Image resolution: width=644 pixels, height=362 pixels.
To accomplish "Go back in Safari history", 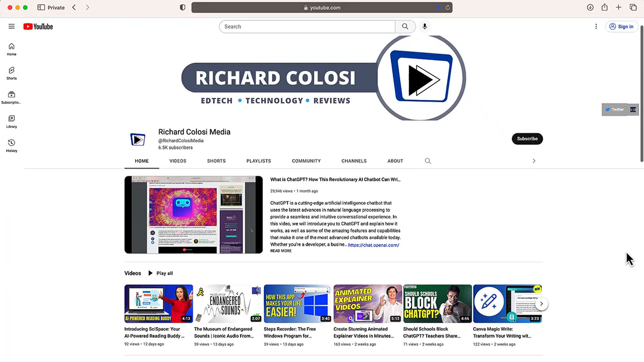I will [x=74, y=7].
